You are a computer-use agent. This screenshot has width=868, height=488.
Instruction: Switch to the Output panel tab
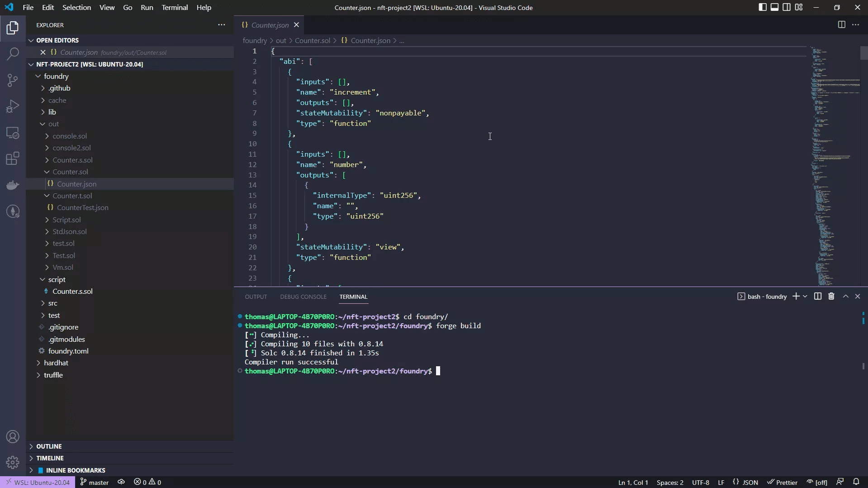[256, 297]
